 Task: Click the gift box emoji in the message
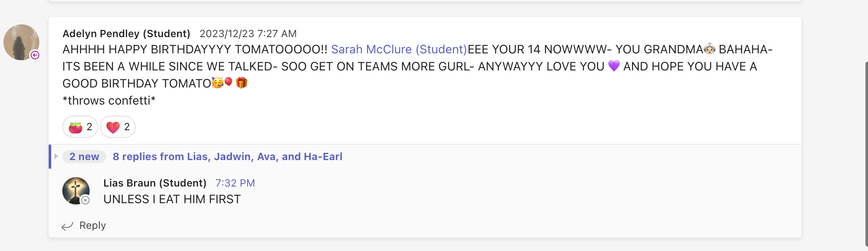[242, 83]
